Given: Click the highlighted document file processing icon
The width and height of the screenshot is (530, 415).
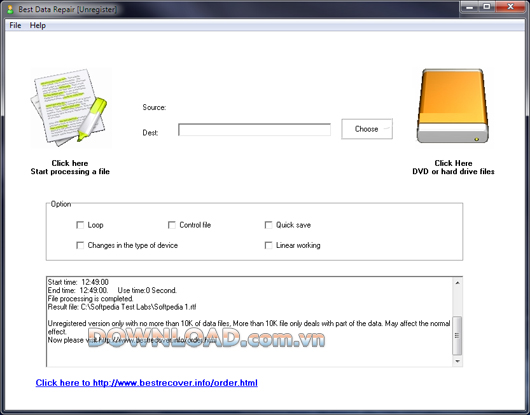Looking at the screenshot, I should [x=71, y=107].
